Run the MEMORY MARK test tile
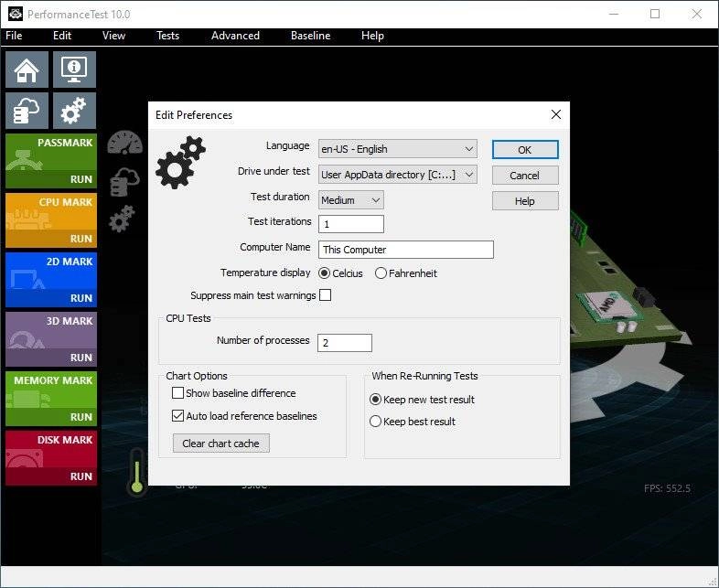719x588 pixels. [51, 399]
